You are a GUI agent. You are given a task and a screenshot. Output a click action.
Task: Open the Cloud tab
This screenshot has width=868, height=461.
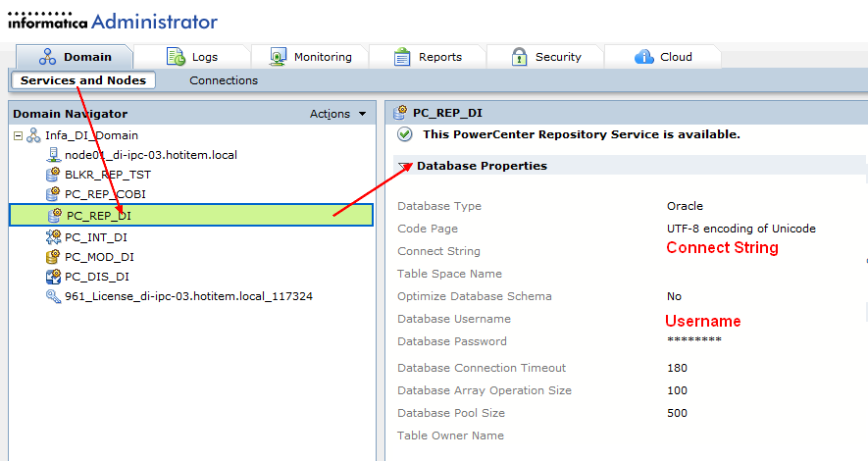click(x=664, y=57)
